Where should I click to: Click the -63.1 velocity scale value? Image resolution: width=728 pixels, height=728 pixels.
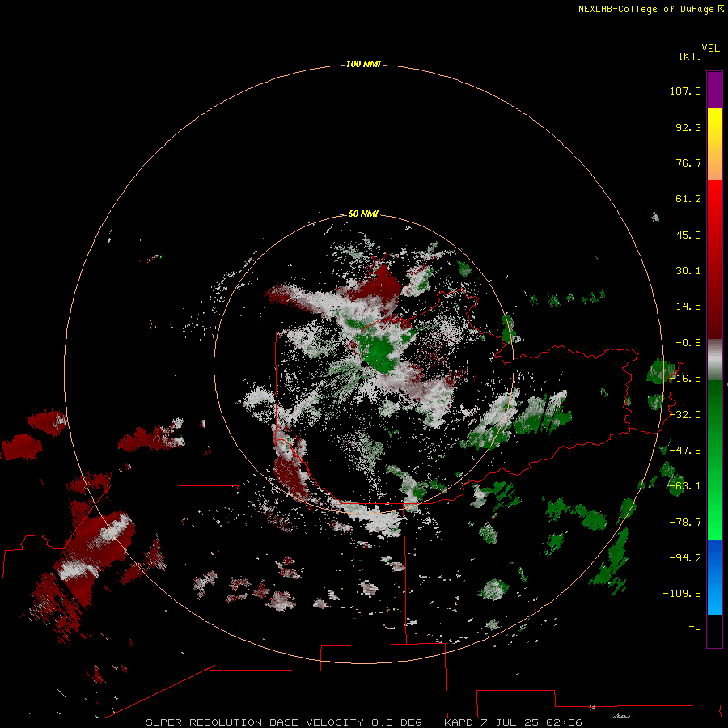[x=686, y=486]
